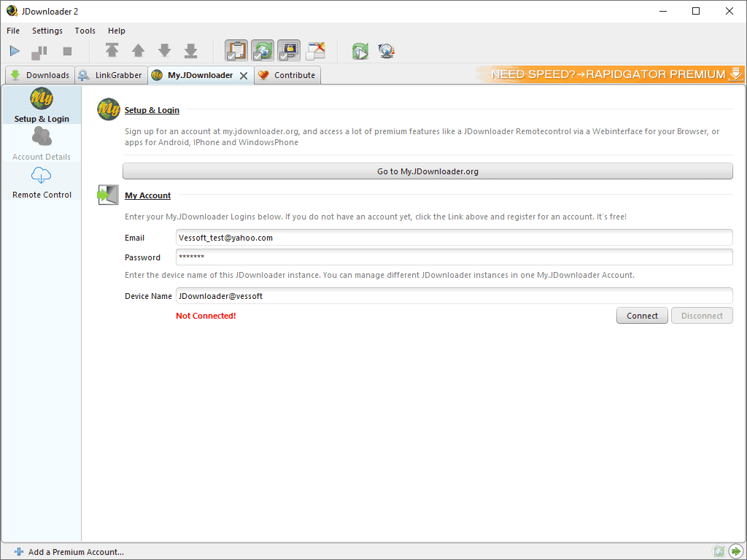Click the My Account section heading
This screenshot has width=747, height=560.
point(147,195)
